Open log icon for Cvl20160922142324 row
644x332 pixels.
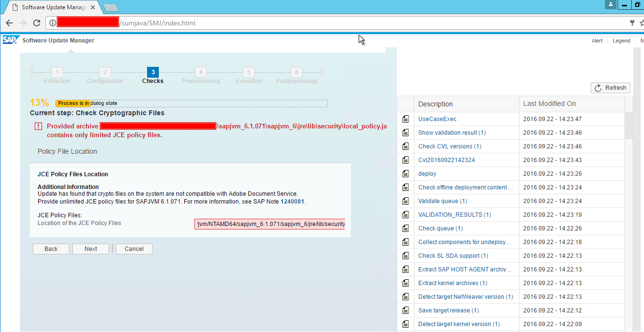point(406,160)
